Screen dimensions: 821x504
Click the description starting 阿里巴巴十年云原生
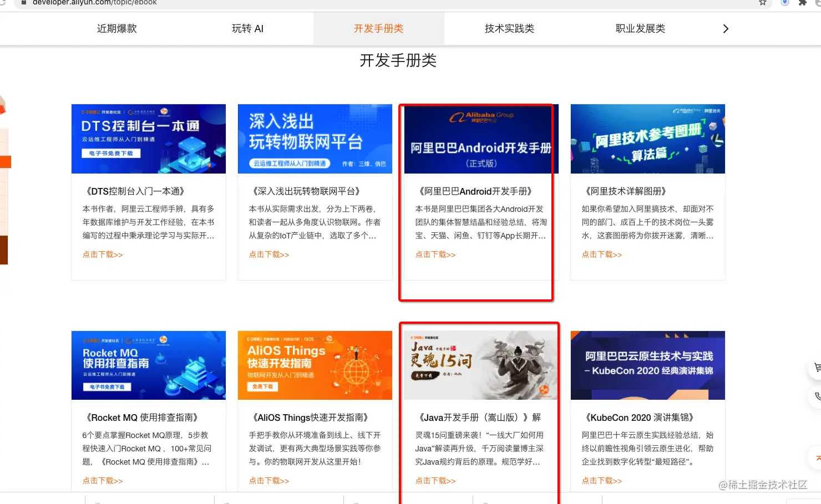[648, 449]
